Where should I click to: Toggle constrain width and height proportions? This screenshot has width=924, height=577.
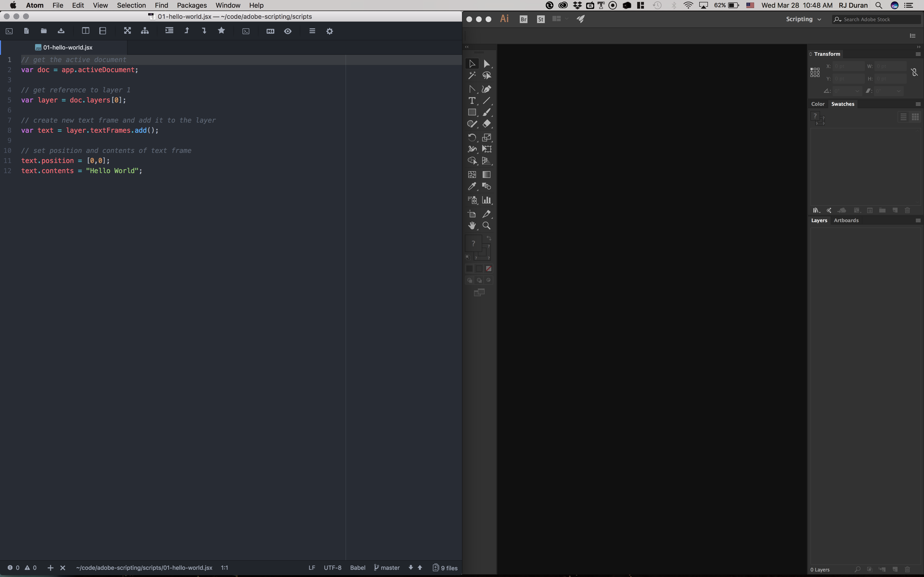click(x=914, y=72)
